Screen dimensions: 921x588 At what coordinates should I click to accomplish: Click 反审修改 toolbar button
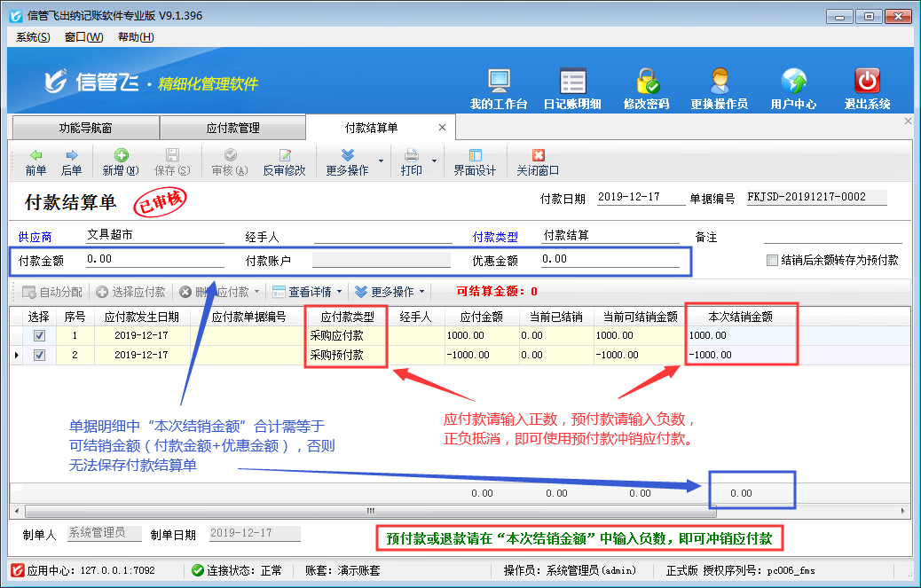click(284, 161)
